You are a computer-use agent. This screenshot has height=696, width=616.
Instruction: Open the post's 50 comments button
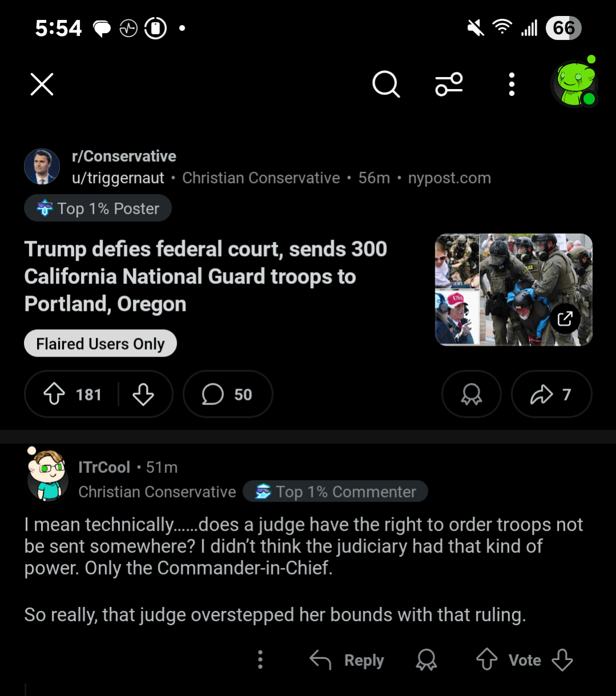click(x=228, y=394)
